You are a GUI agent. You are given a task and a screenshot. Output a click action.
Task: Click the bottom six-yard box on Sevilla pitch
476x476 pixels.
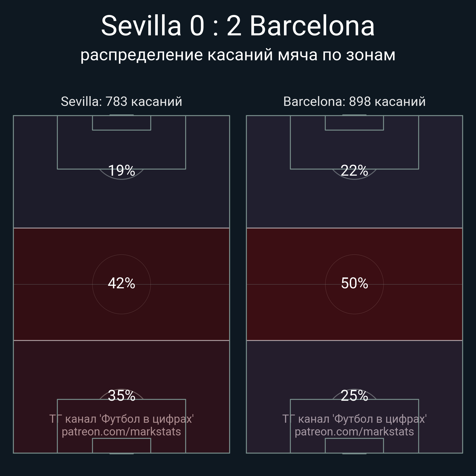[121, 445]
